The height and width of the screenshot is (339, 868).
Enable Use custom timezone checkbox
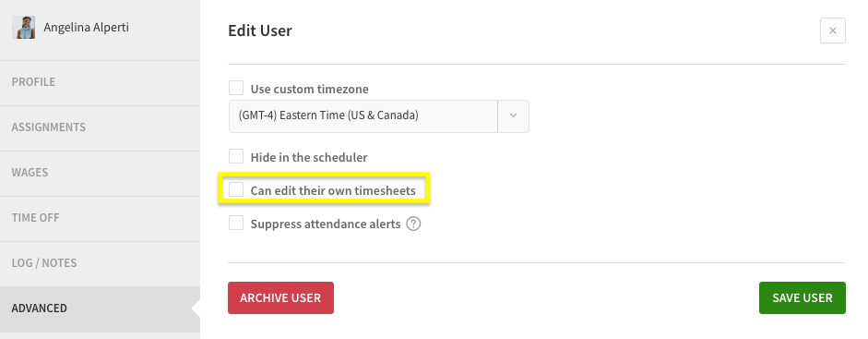236,88
